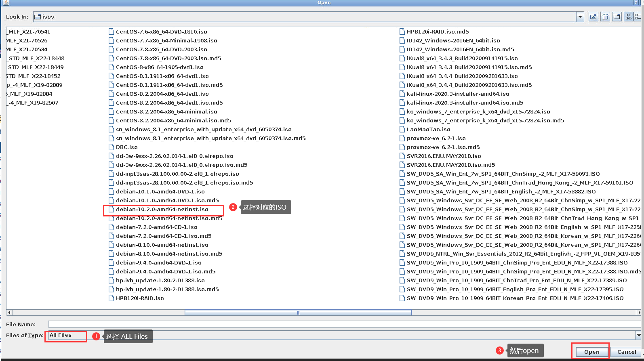Click icon next to proxmox-ve_6.2-1.iso
Image resolution: width=644 pixels, height=361 pixels.
pyautogui.click(x=402, y=139)
